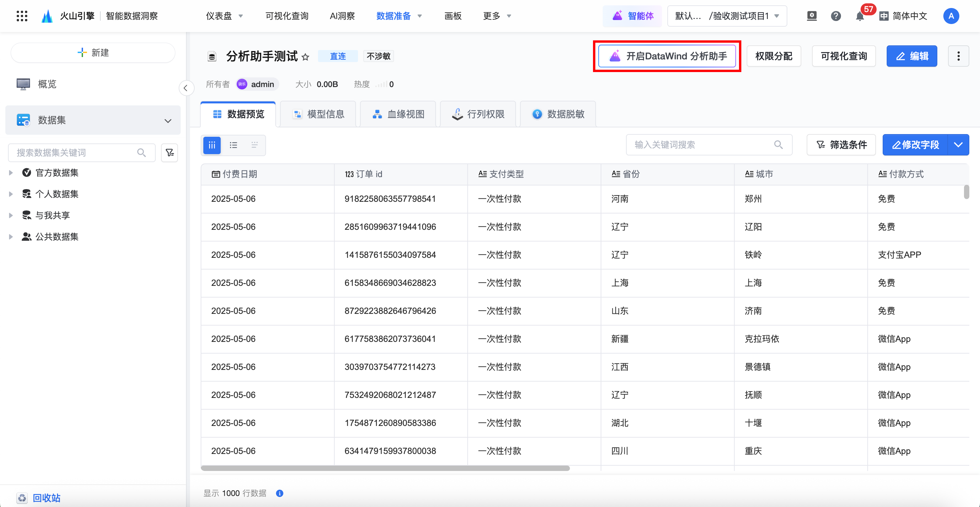The width and height of the screenshot is (980, 507).
Task: Click the dataset filter icon beside search
Action: tap(170, 153)
